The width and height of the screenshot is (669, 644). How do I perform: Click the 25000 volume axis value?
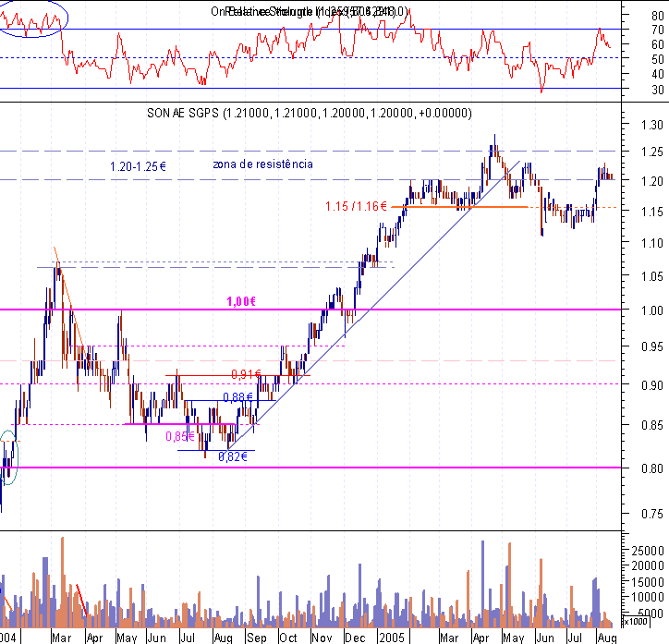(647, 551)
